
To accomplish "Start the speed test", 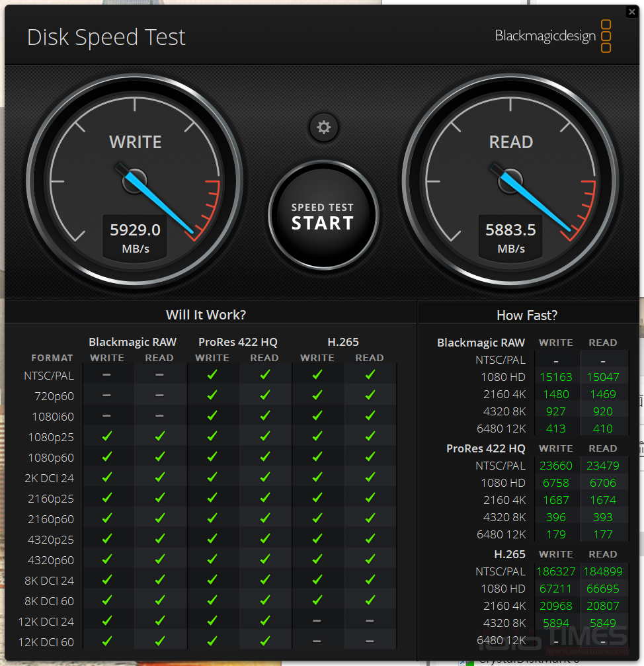I will tap(323, 216).
